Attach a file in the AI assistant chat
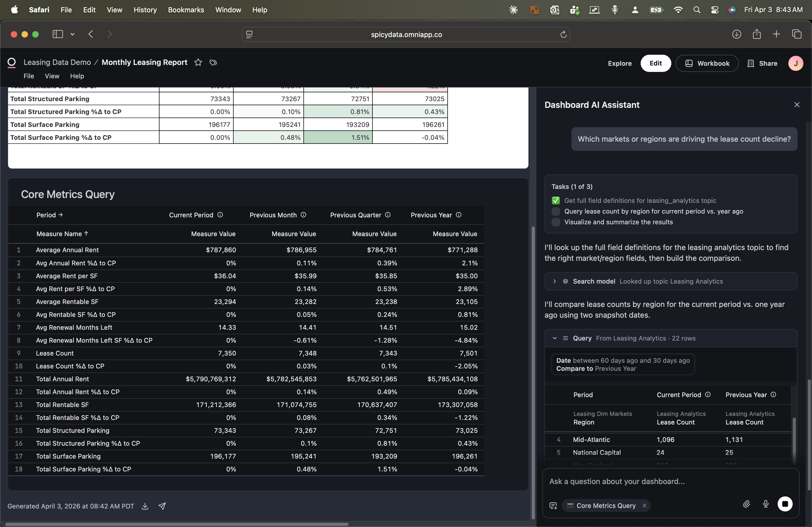Viewport: 812px width, 527px height. [x=746, y=504]
